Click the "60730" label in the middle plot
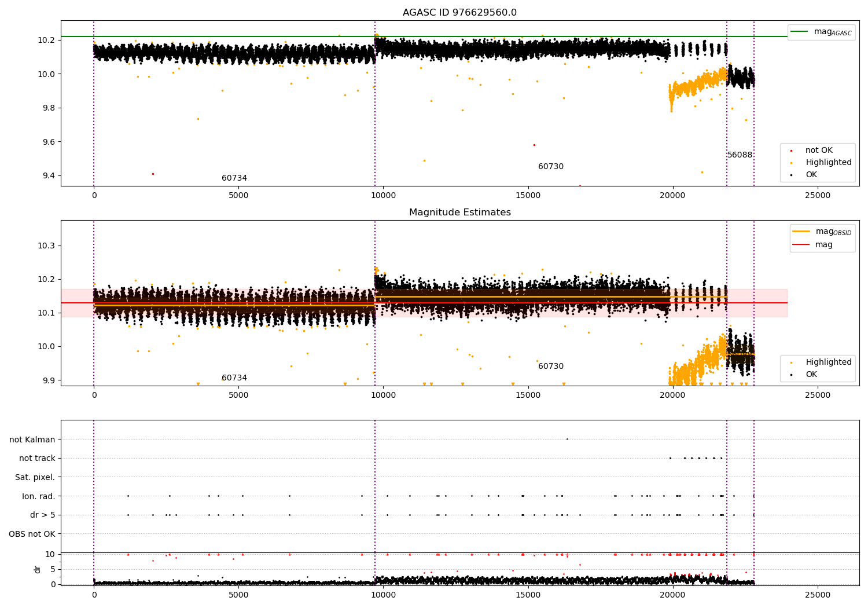 click(551, 367)
